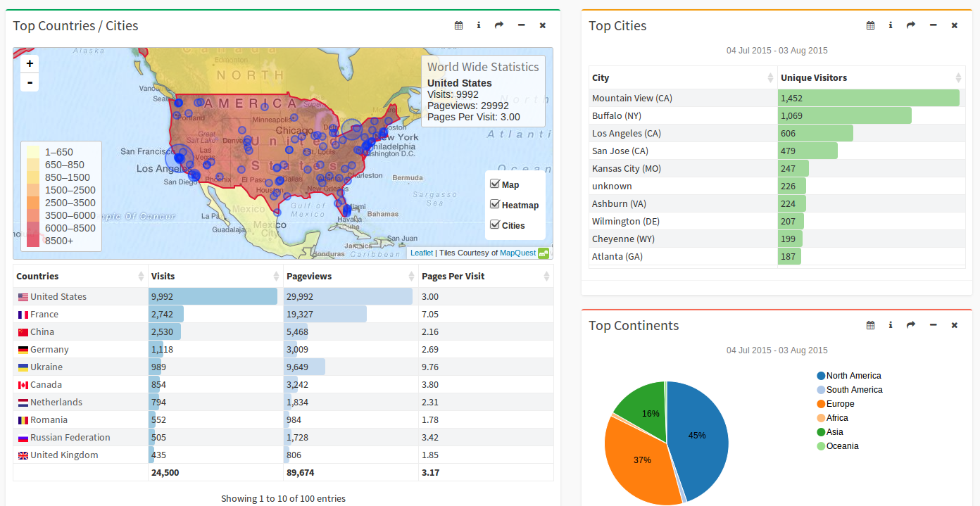
Task: Open calendar in Top Countries / Cities panel
Action: pyautogui.click(x=458, y=25)
